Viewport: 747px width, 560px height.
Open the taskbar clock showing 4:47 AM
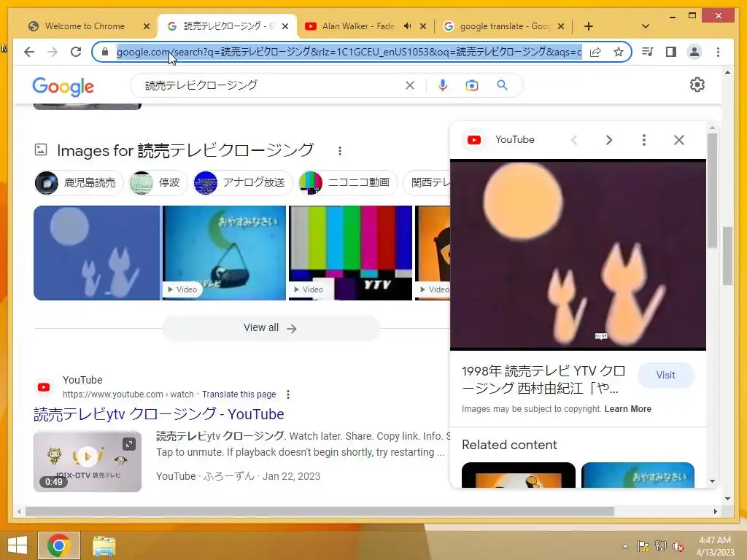tap(715, 546)
